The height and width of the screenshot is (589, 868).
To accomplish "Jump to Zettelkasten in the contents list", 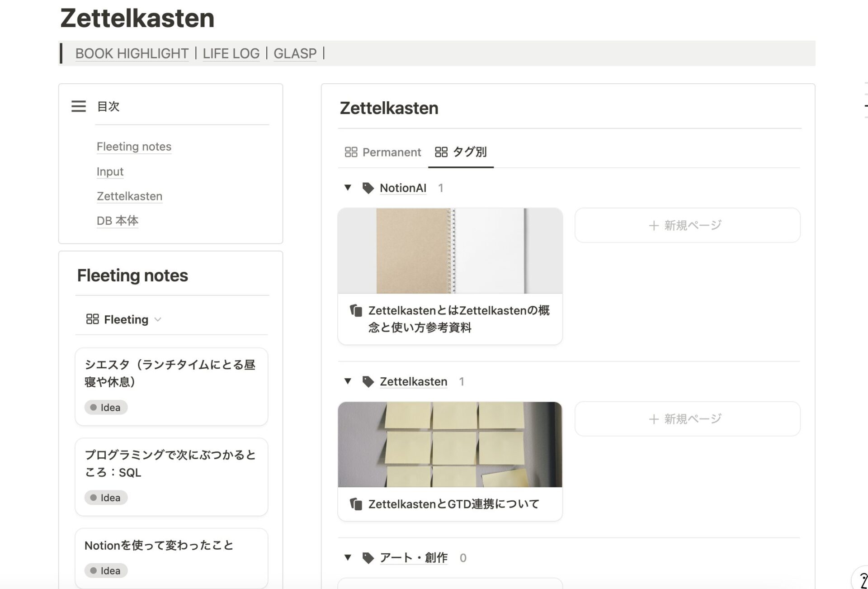I will pyautogui.click(x=129, y=196).
